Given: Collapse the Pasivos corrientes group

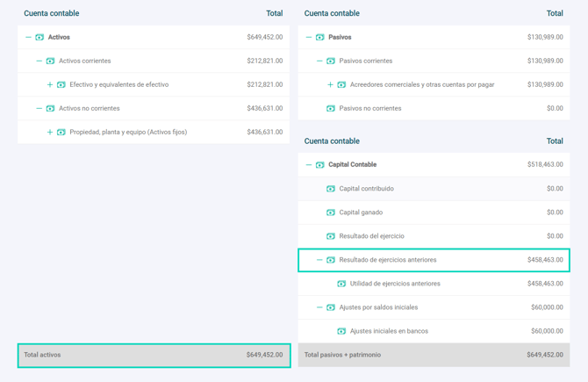Looking at the screenshot, I should [x=319, y=61].
